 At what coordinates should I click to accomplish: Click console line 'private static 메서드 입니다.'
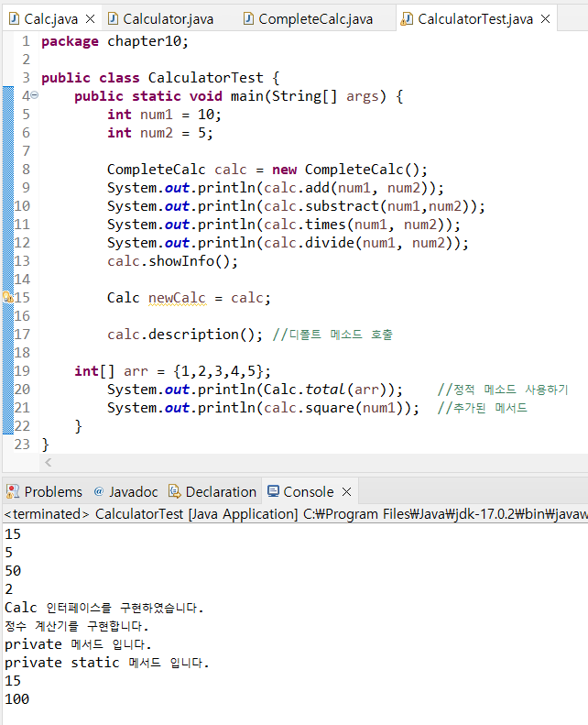(x=107, y=663)
